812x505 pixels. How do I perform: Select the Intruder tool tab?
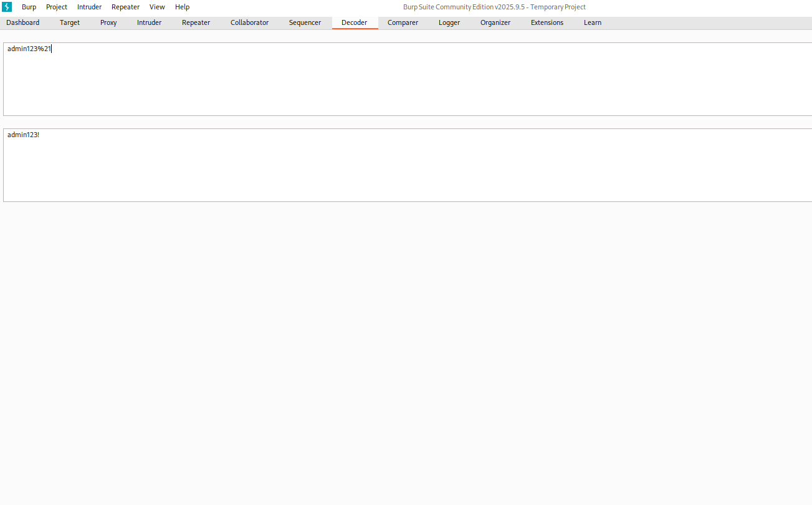[149, 22]
